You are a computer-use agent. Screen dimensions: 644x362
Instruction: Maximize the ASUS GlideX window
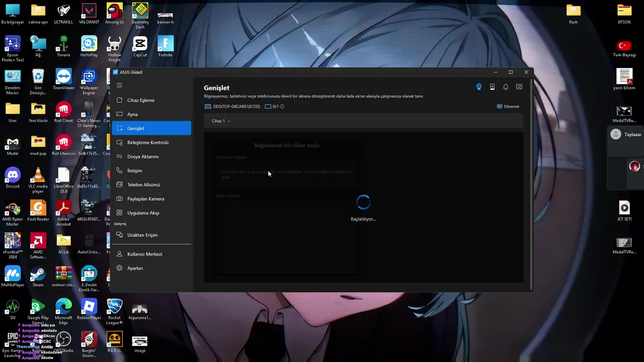(511, 72)
